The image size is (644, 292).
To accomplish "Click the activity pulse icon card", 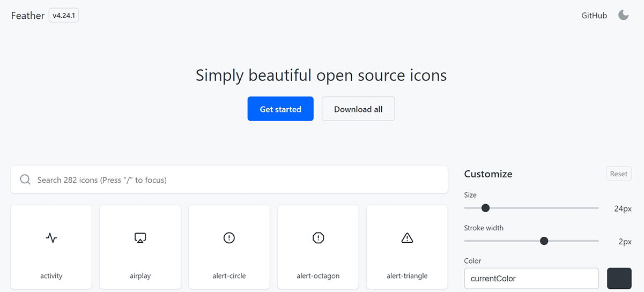I will (x=51, y=248).
